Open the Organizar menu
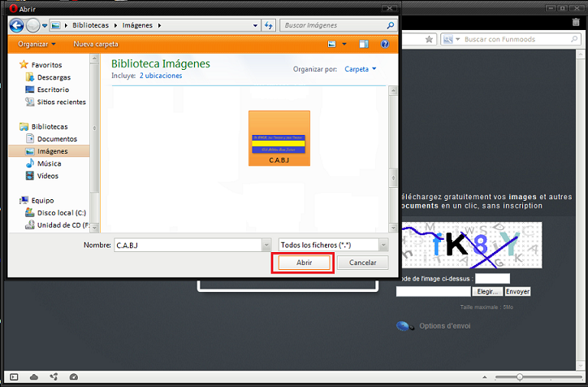Image resolution: width=588 pixels, height=387 pixels. (37, 44)
